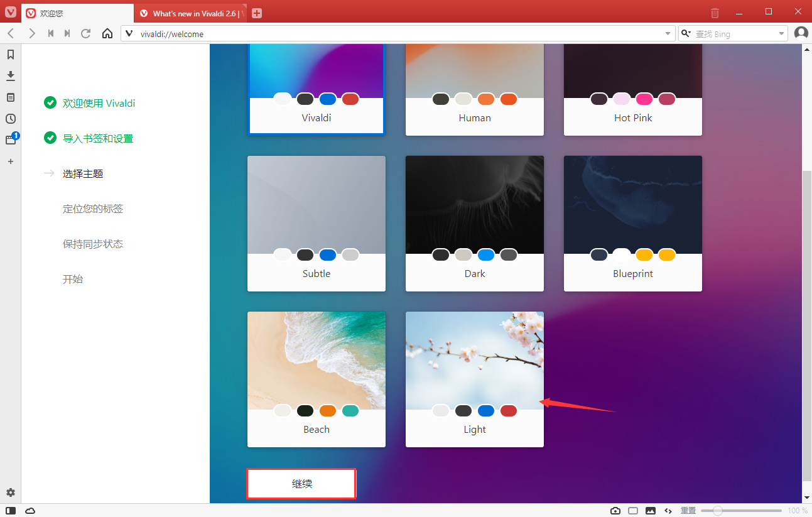Open Vivaldi Settings via the gear icon
Image resolution: width=812 pixels, height=517 pixels.
10,493
